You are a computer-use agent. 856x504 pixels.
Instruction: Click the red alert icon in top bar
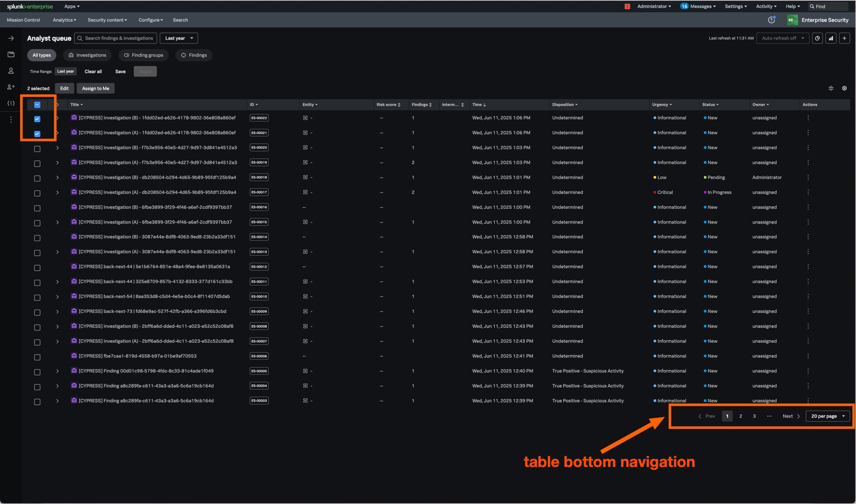click(627, 7)
